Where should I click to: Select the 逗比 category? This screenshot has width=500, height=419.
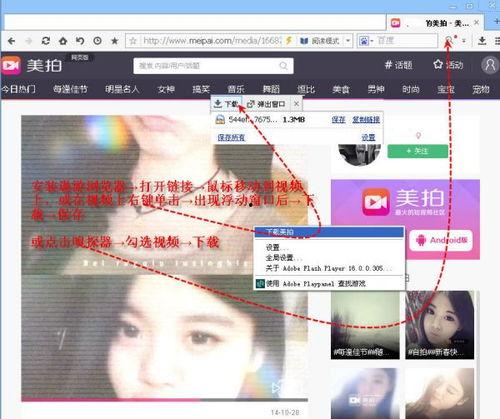click(306, 89)
